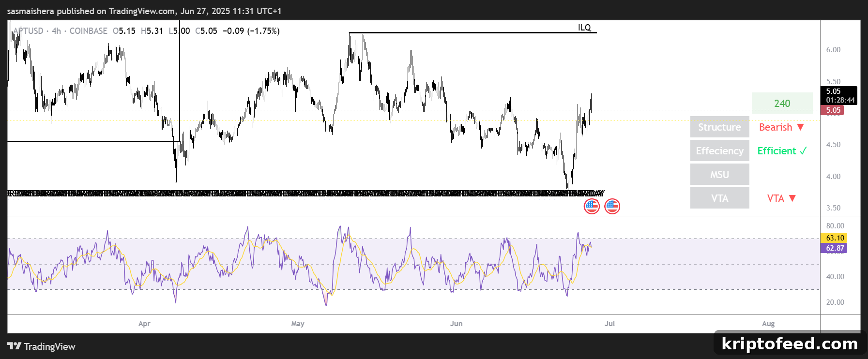
Task: Click the ILQ horizontal line
Action: click(x=473, y=32)
